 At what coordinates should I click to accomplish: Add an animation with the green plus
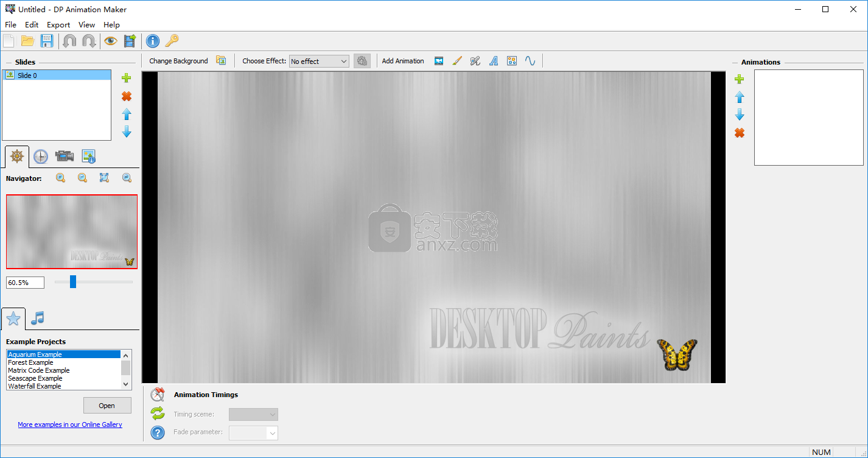[740, 79]
